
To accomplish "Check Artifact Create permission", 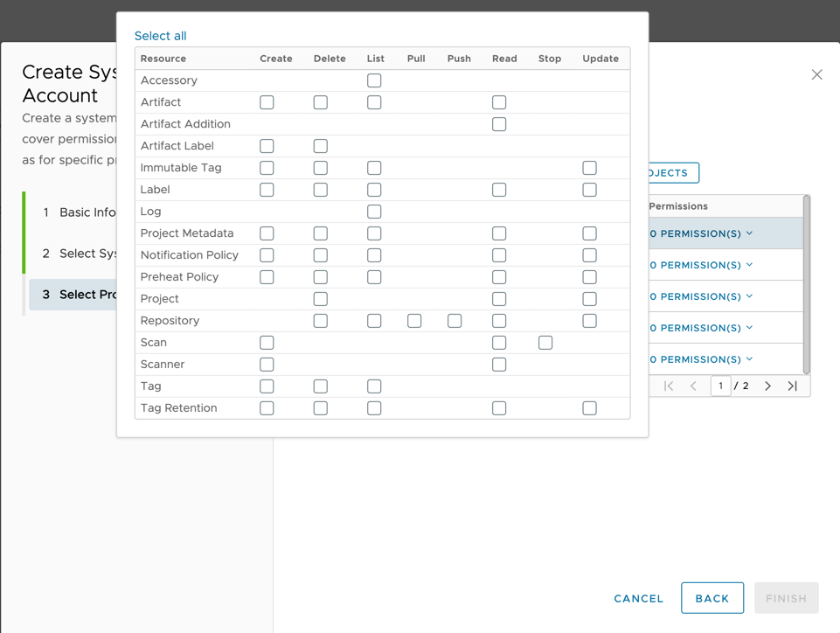I will click(x=267, y=102).
